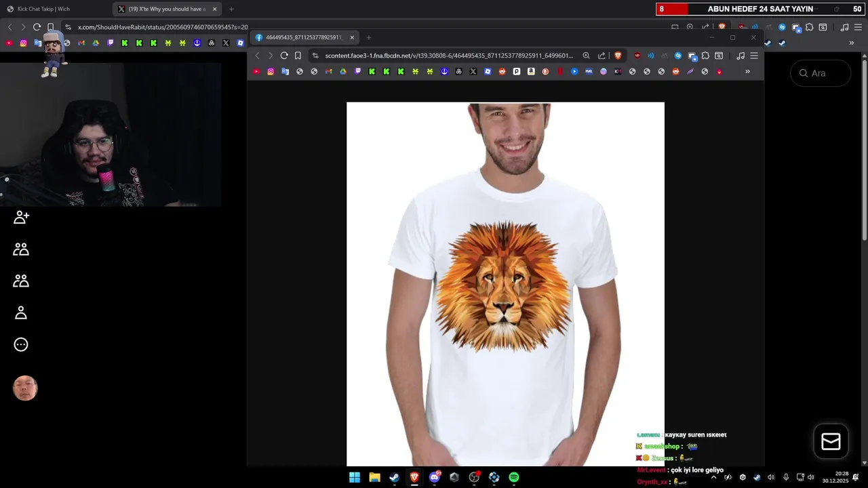Close the X'te Why you should have tab

point(215,9)
